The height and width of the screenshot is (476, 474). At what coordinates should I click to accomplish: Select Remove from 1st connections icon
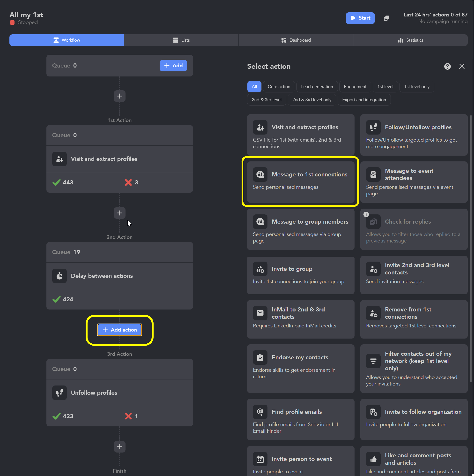pyautogui.click(x=373, y=313)
